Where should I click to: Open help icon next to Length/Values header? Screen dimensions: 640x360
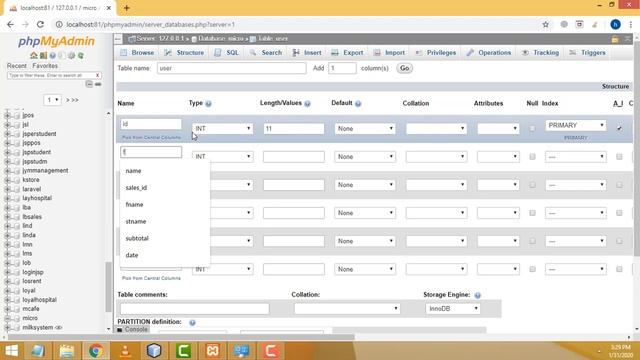coord(307,104)
